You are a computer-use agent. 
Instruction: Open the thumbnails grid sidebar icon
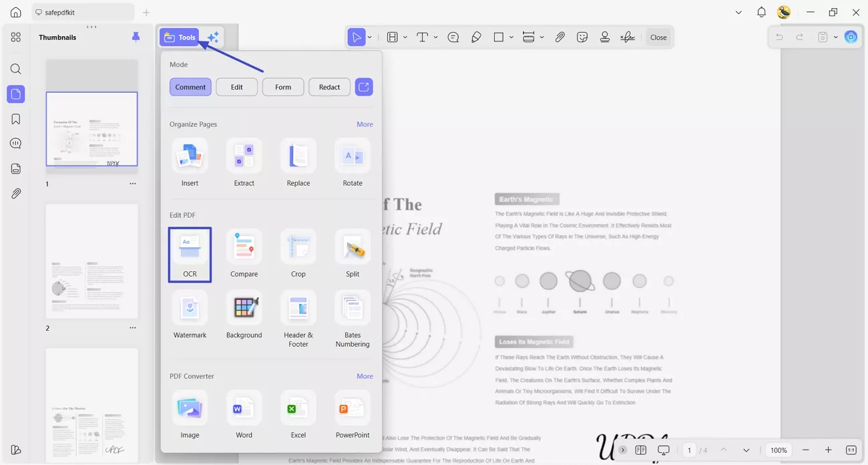[x=16, y=37]
